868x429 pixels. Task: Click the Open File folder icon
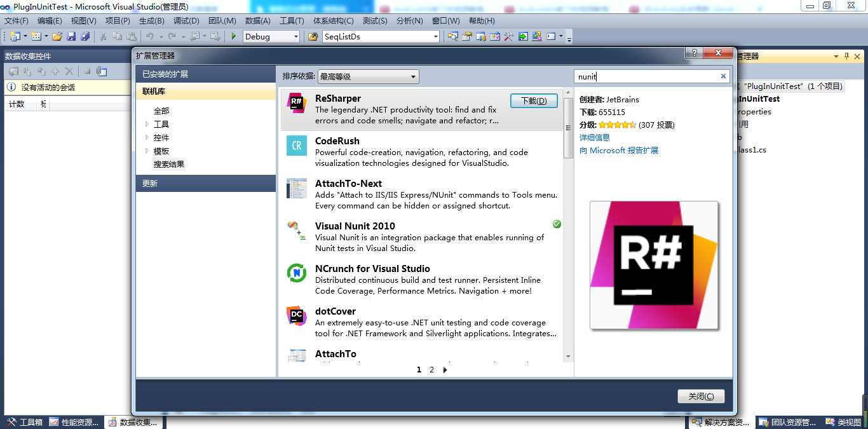(x=57, y=36)
